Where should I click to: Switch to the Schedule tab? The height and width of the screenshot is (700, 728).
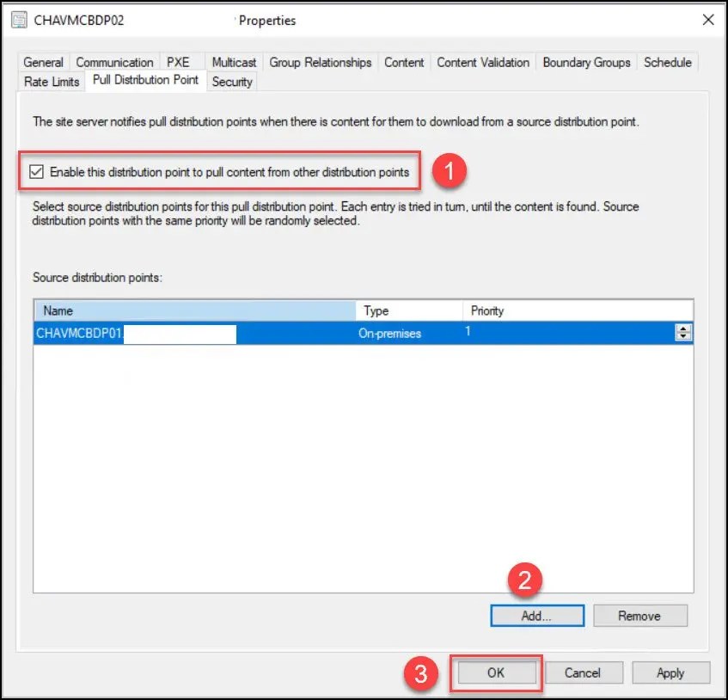(669, 62)
